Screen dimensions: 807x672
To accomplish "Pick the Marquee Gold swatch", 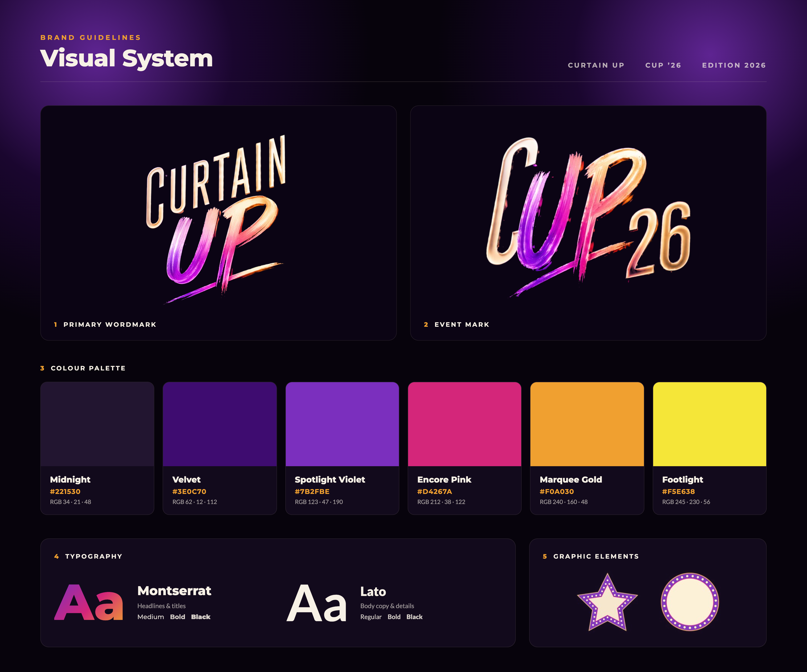I will [x=587, y=424].
